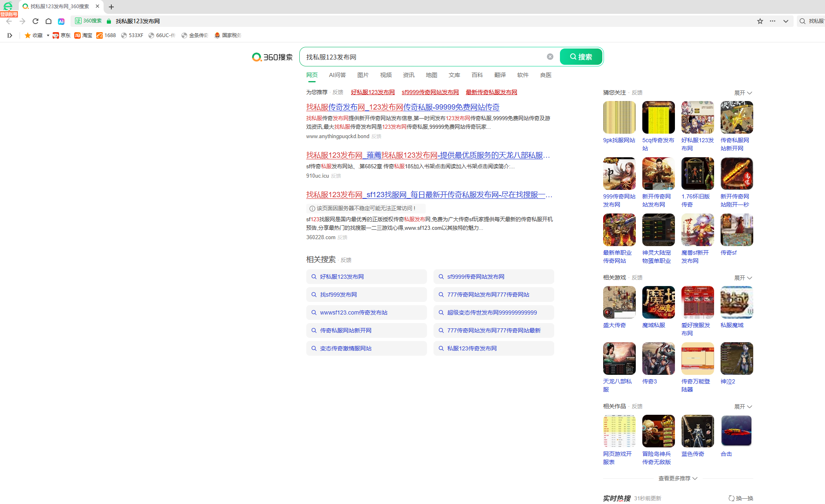Click the 1.76怀旧版传奇 thumbnail
Image resolution: width=825 pixels, height=504 pixels.
[698, 174]
